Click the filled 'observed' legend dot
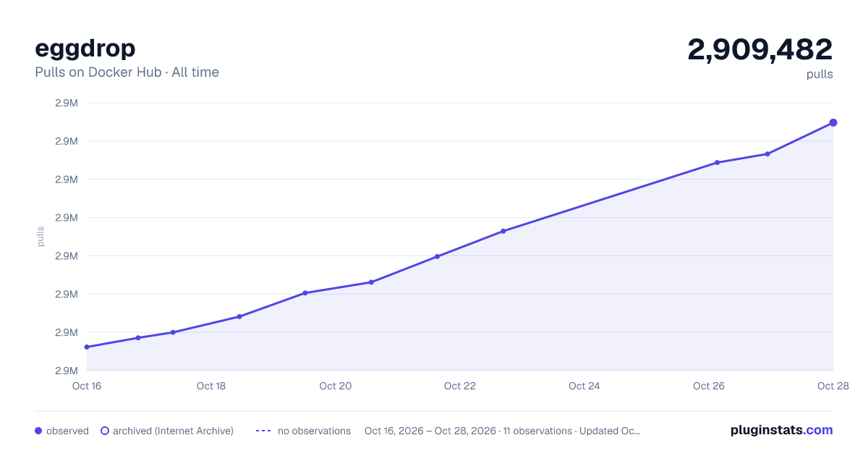This screenshot has height=456, width=868. pyautogui.click(x=38, y=431)
